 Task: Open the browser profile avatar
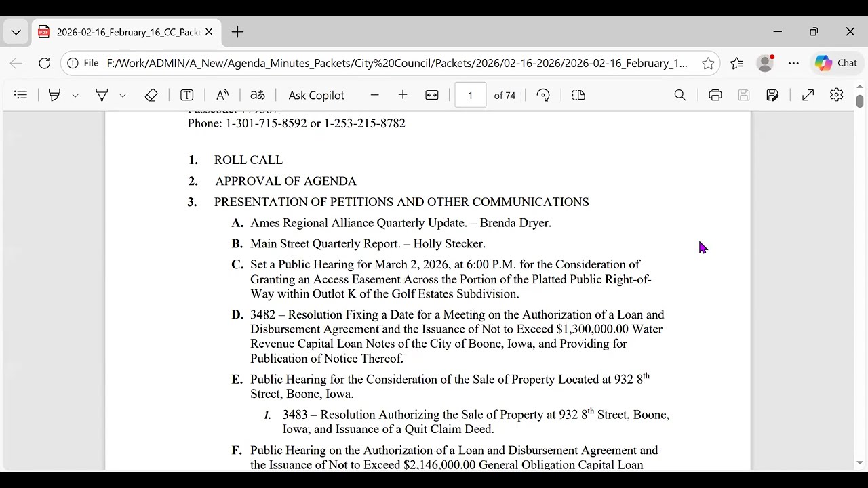coord(765,63)
